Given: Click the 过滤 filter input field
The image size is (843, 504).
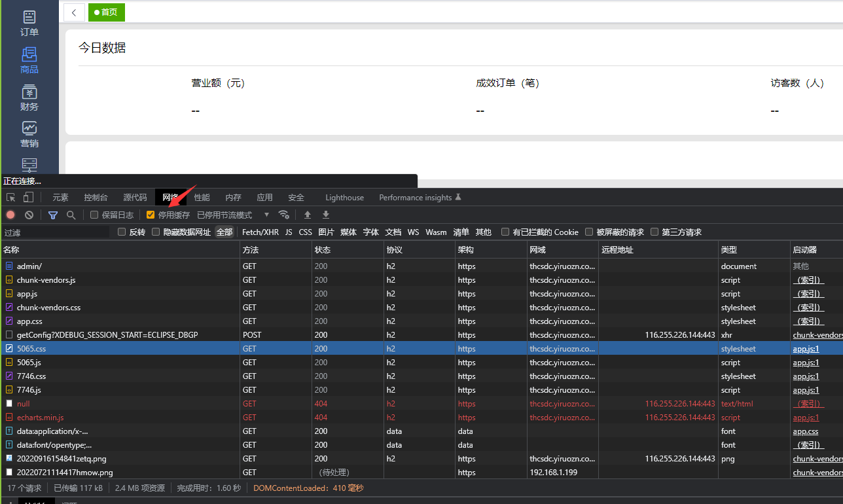Looking at the screenshot, I should point(56,232).
